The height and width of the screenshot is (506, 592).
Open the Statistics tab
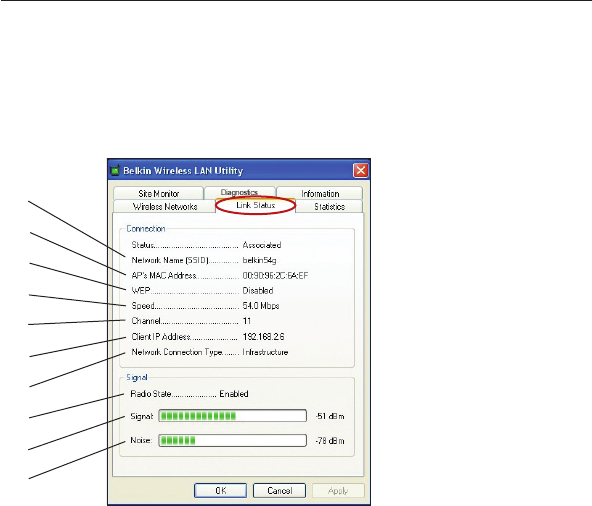tap(329, 207)
